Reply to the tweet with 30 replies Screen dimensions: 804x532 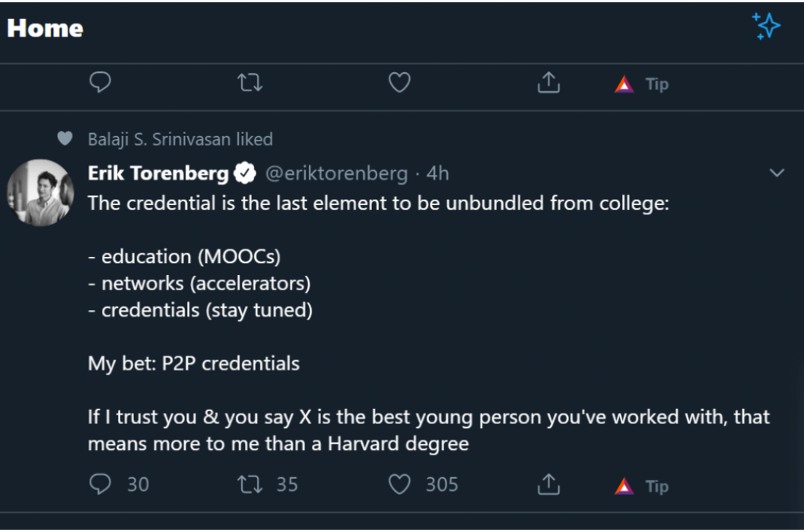point(100,484)
